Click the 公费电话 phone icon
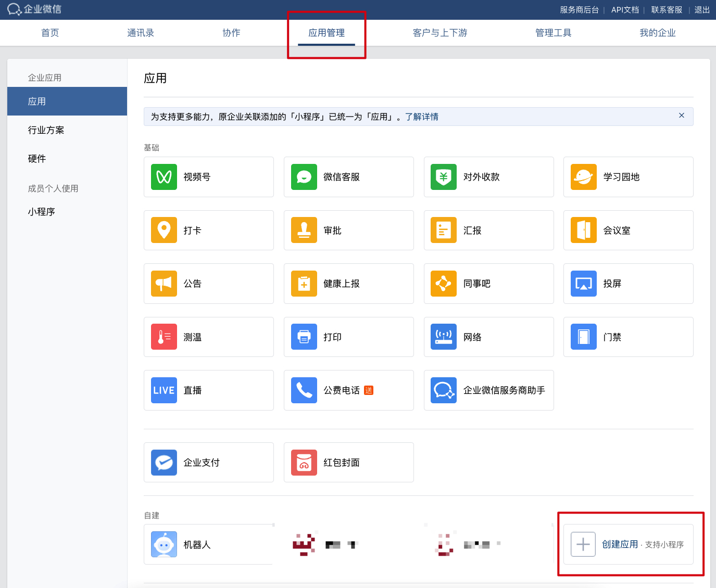 [x=304, y=390]
